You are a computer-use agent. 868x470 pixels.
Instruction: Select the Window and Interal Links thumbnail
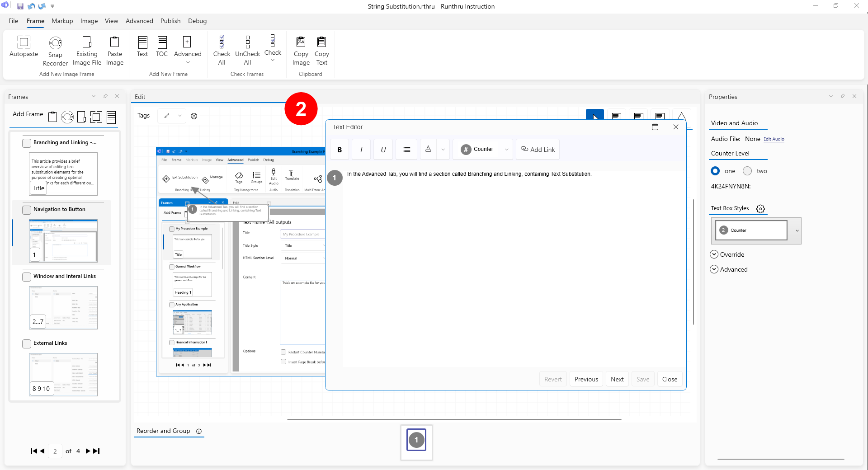[x=63, y=307]
